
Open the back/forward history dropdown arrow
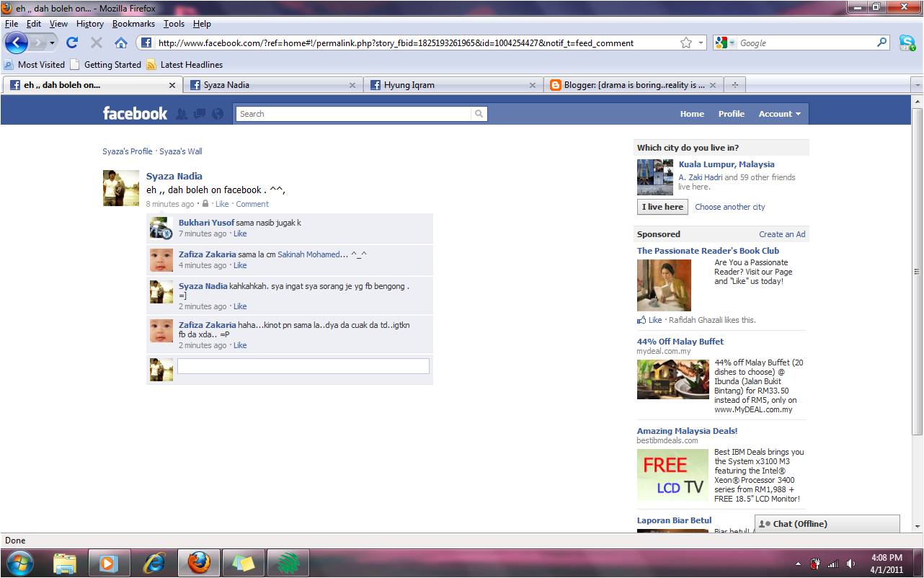(x=53, y=43)
